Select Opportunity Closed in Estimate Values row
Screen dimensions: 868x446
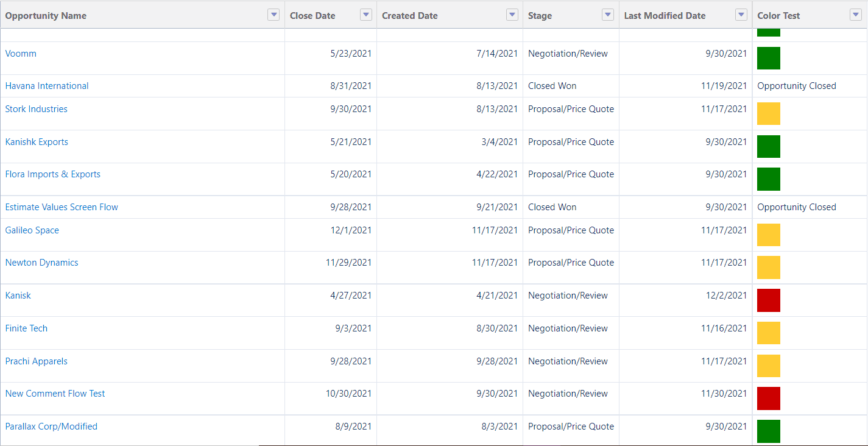coord(797,207)
